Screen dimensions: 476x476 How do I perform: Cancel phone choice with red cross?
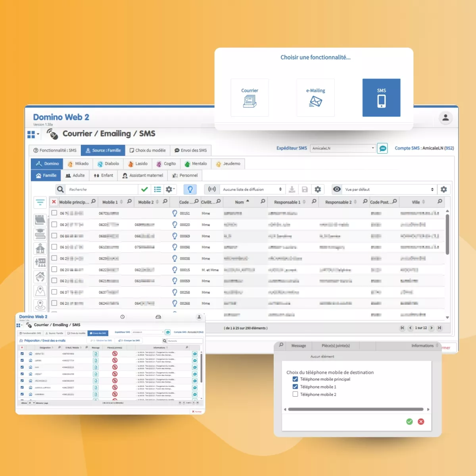click(421, 422)
